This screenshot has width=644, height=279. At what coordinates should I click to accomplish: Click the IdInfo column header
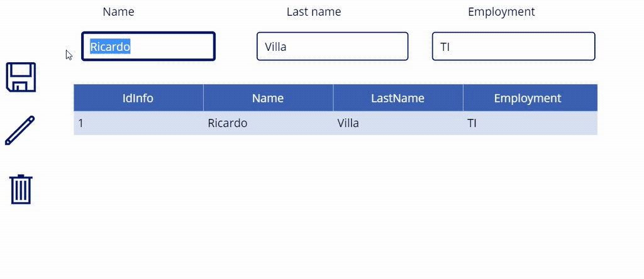tap(138, 98)
